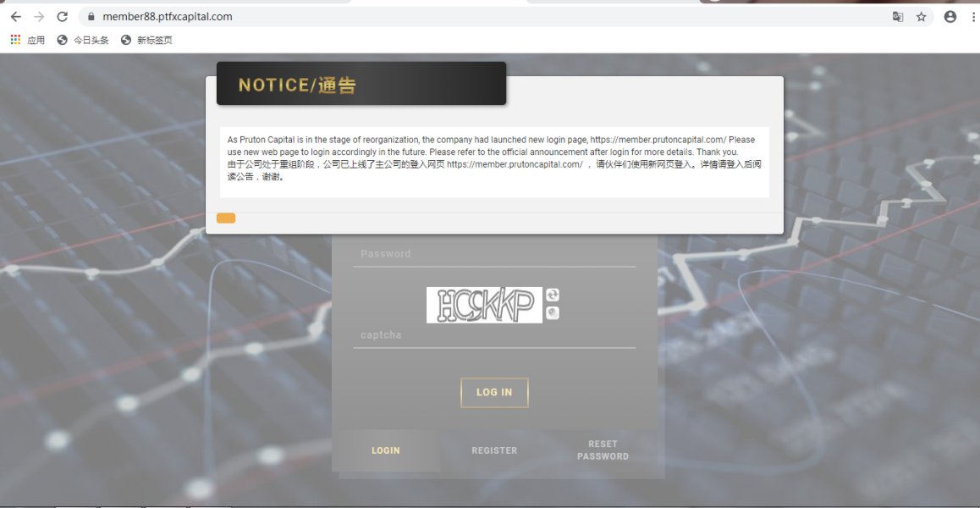
Task: Open the 今日头条 bookmark
Action: [x=82, y=40]
